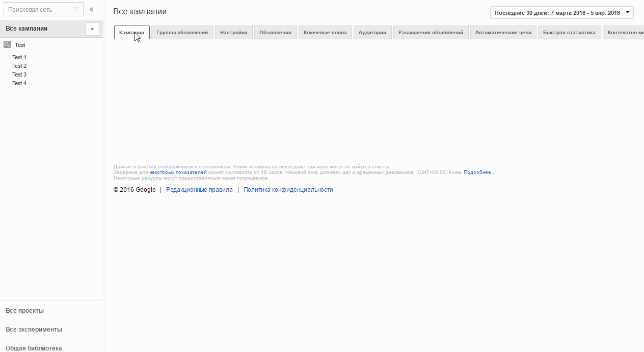This screenshot has height=352, width=644.
Task: Open the Расширения объявлений tab
Action: 431,33
